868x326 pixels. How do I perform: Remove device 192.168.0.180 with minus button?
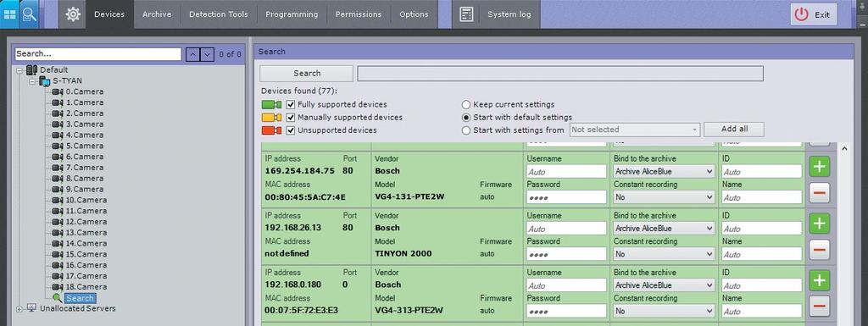pos(820,306)
